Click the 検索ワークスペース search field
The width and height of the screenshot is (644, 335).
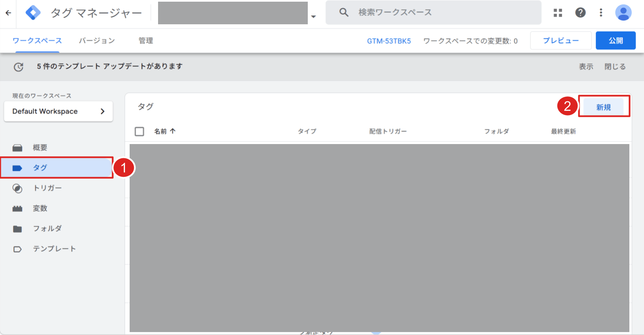point(435,13)
